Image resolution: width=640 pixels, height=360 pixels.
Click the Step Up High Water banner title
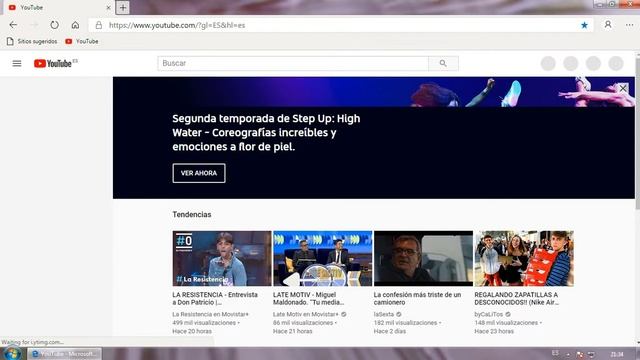[x=266, y=133]
